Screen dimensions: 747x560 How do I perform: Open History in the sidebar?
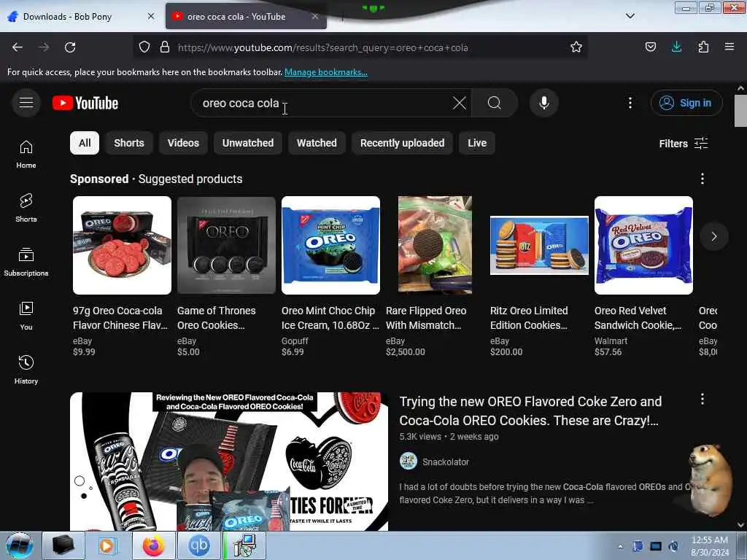point(26,370)
